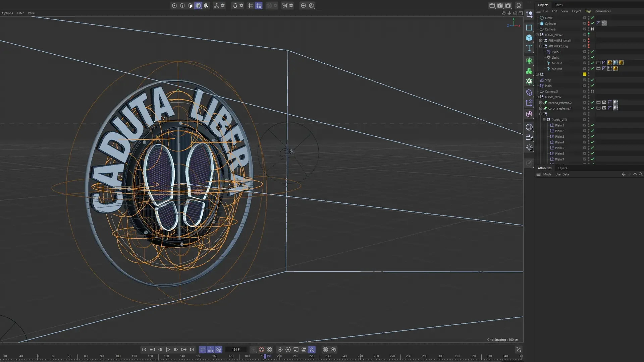Click the sound mute playback icon
Screen dimensions: 644x362
218,350
